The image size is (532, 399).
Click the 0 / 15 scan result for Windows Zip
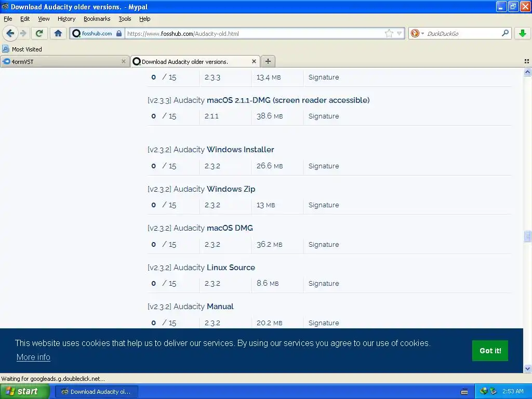(x=164, y=205)
